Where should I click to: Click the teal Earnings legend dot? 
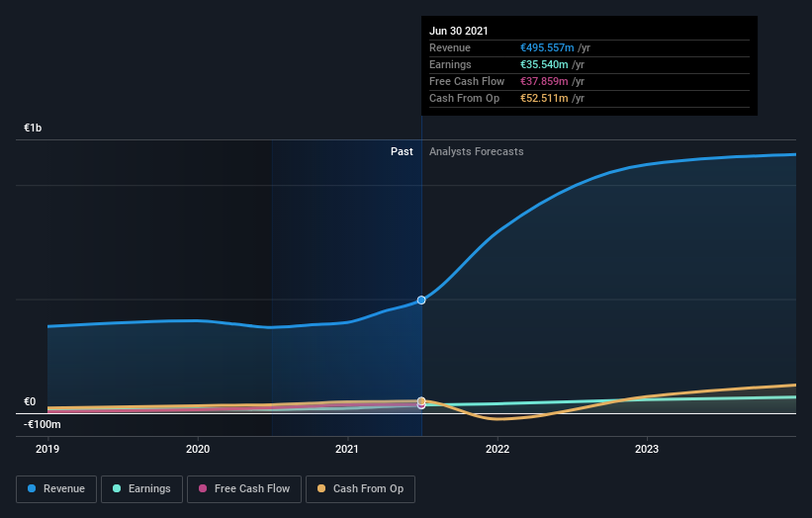(117, 488)
